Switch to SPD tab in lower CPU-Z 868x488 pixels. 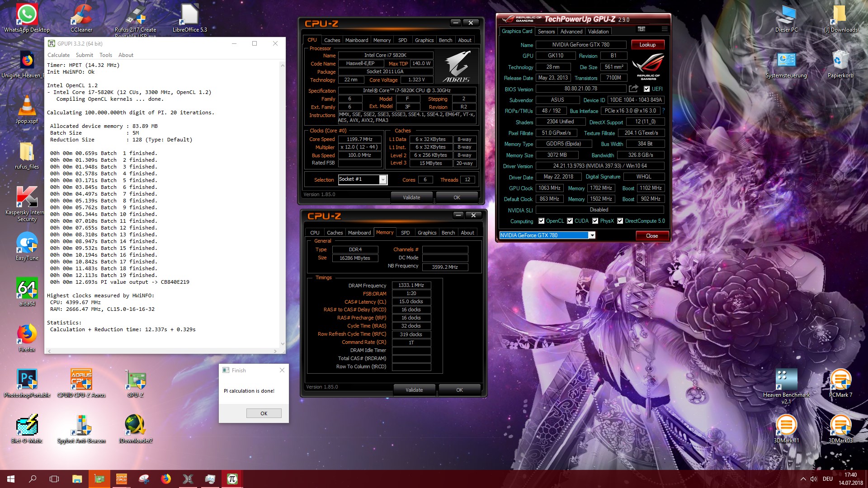(406, 233)
